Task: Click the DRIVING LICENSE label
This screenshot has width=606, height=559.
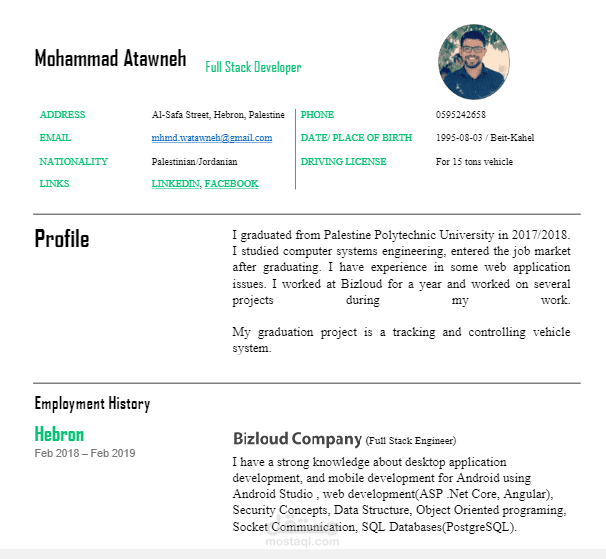Action: pyautogui.click(x=344, y=162)
